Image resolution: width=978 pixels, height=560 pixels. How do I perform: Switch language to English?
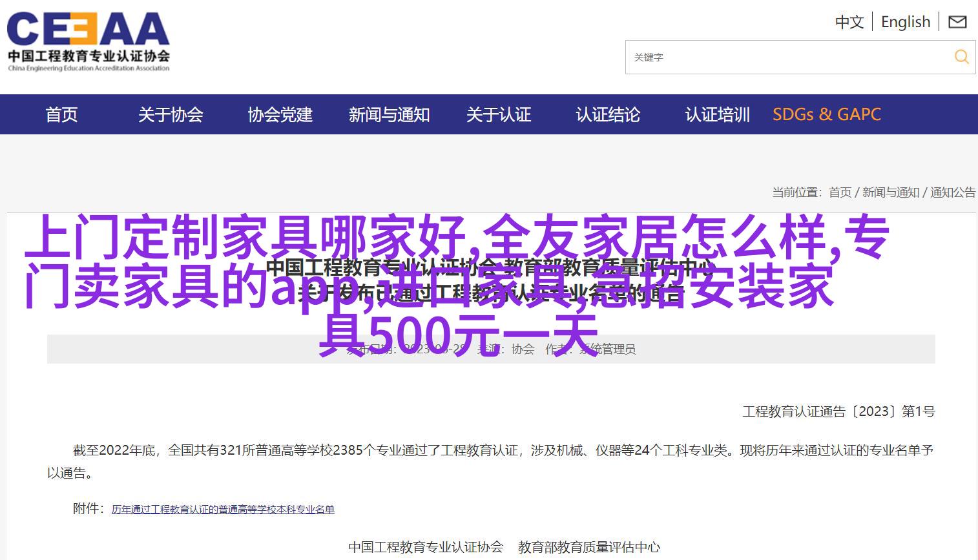pyautogui.click(x=905, y=22)
